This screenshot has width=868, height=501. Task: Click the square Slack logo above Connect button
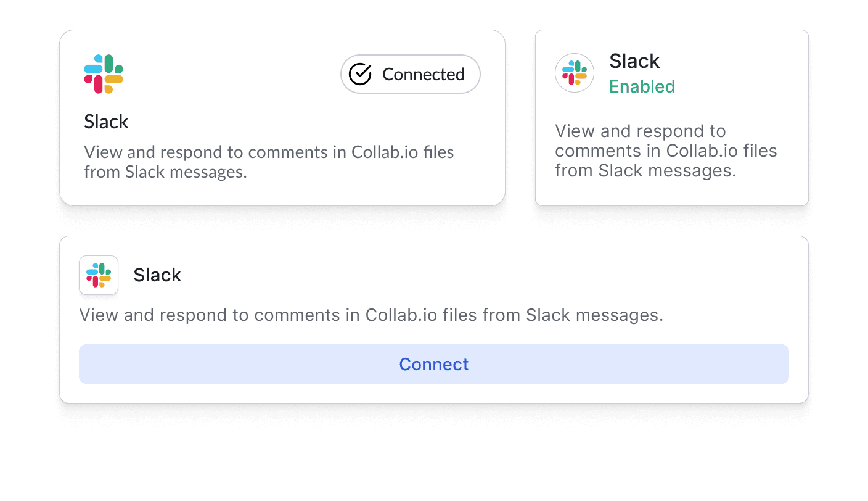[x=99, y=275]
